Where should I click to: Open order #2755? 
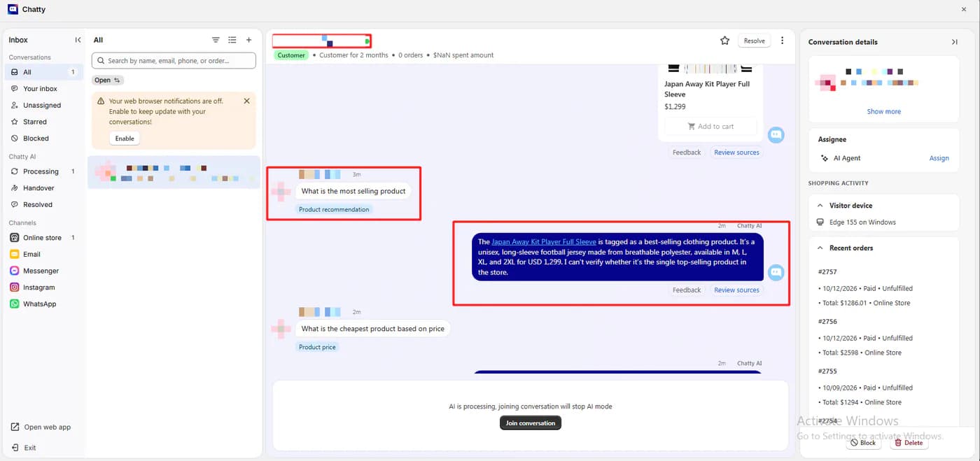[x=827, y=371]
